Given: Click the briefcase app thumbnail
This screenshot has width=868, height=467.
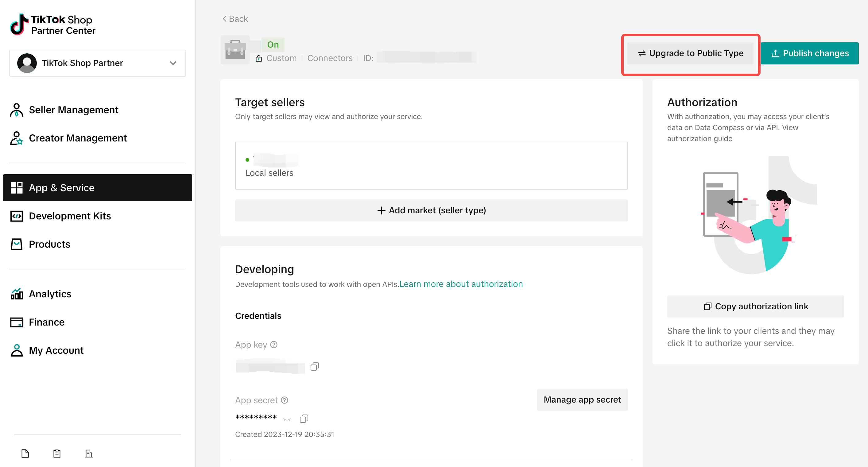Looking at the screenshot, I should pos(235,50).
